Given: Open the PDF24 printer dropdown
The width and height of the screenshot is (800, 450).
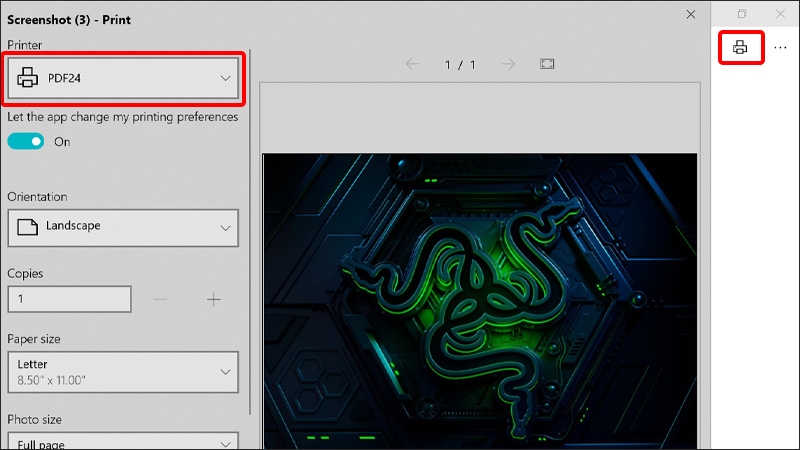Looking at the screenshot, I should (x=123, y=78).
